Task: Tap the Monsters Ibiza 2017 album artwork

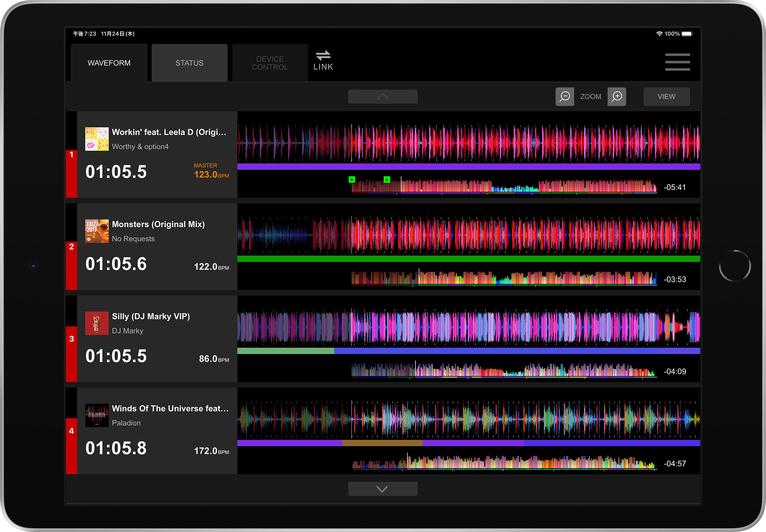Action: 97,231
